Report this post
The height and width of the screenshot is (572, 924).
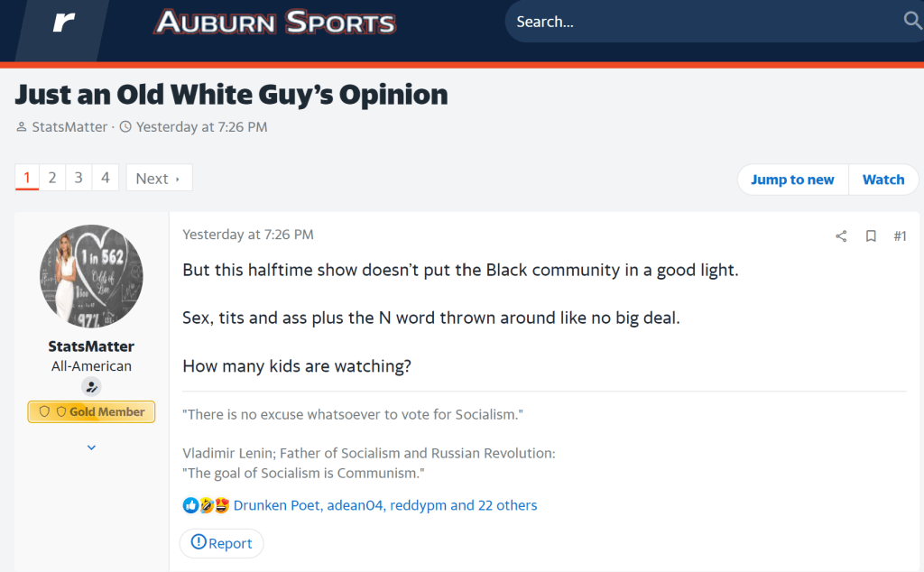(x=222, y=543)
